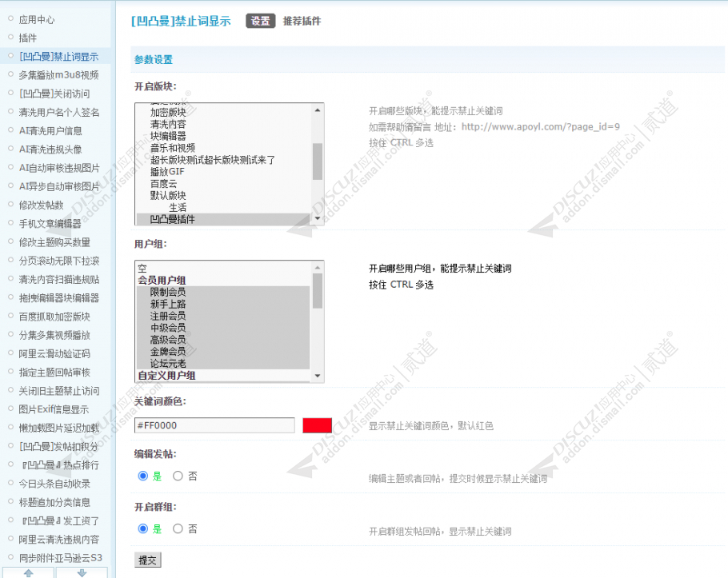
Task: Open 修改主题购买数量 sidebar item
Action: tap(54, 242)
